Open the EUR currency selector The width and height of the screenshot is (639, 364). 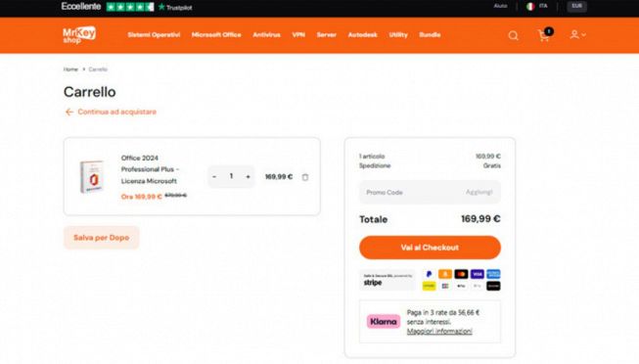coord(576,6)
